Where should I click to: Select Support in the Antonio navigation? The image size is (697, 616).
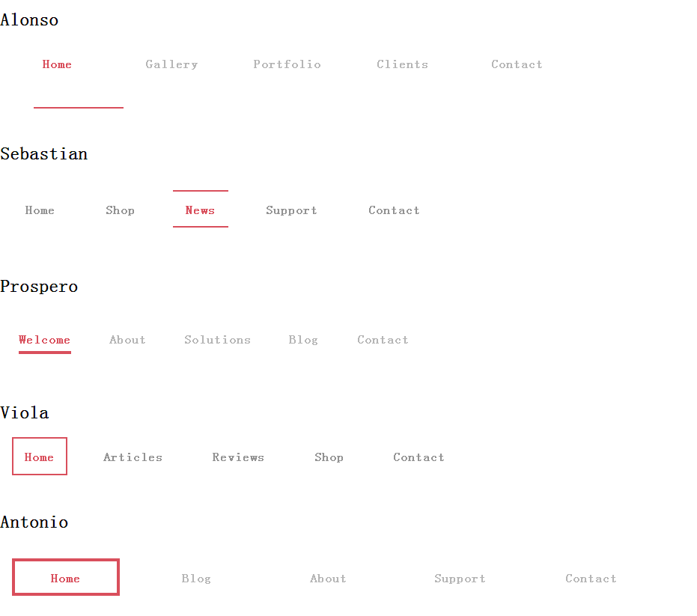(460, 579)
